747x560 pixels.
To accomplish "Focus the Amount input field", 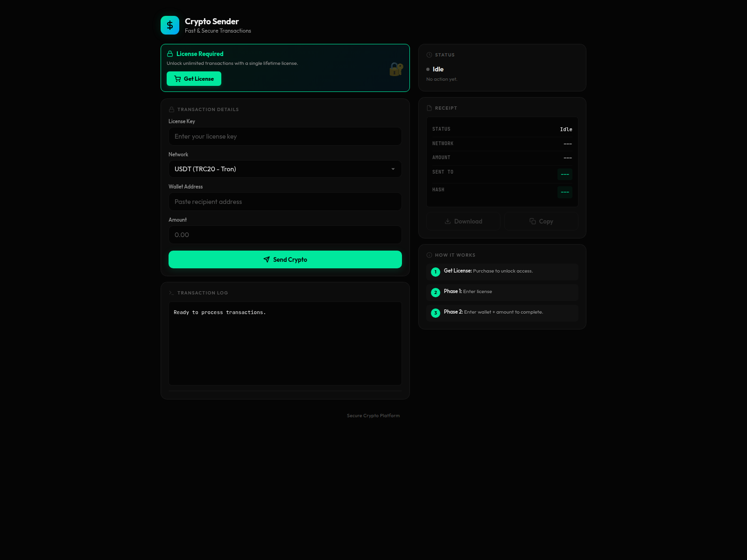I will 285,235.
